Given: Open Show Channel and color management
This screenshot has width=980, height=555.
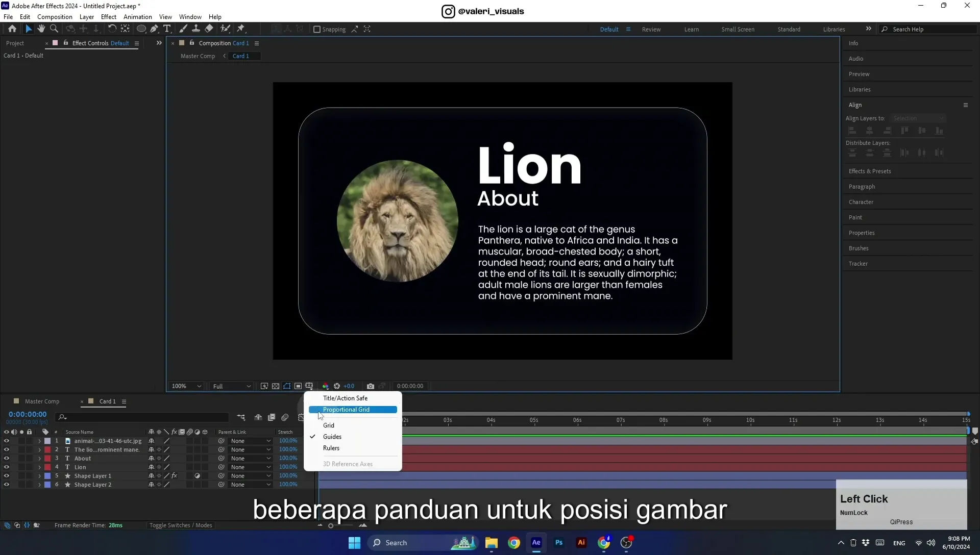Looking at the screenshot, I should 326,386.
